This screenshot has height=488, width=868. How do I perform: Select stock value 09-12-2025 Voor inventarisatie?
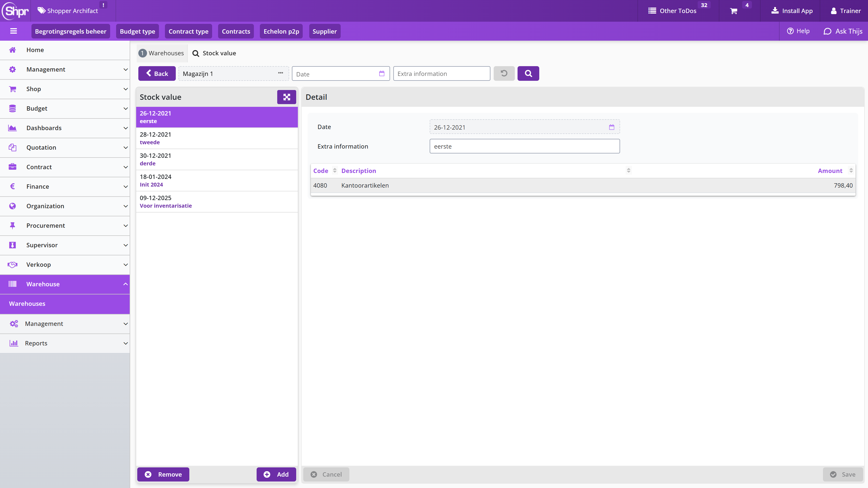point(217,201)
